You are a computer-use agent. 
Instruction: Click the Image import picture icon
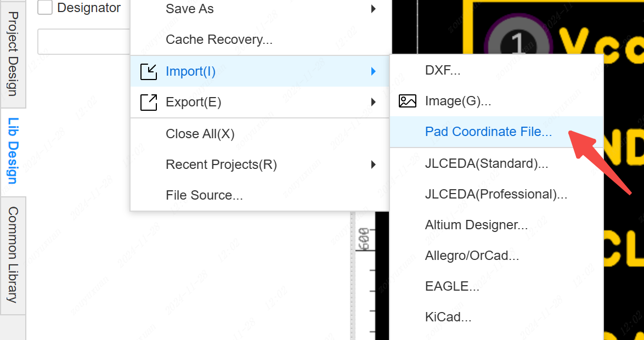click(408, 101)
